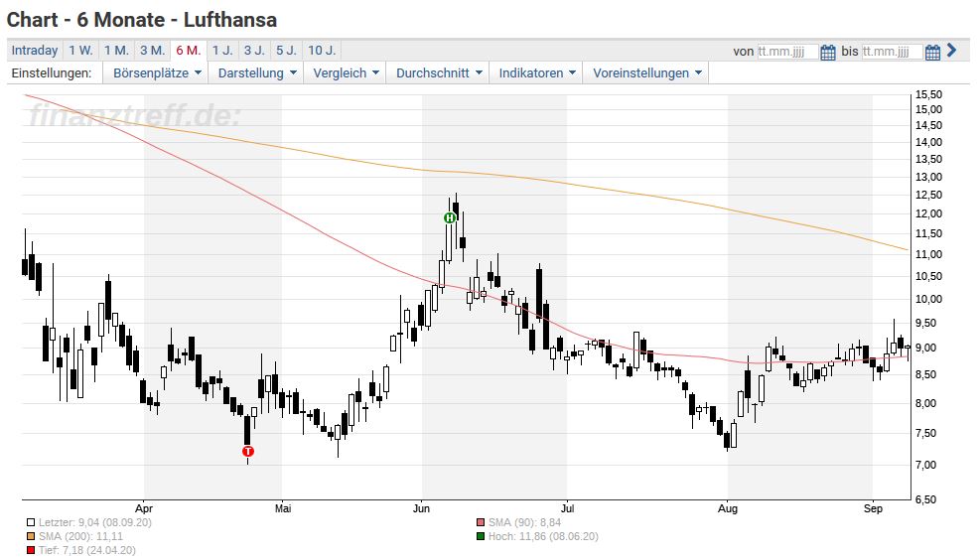The image size is (980, 560).
Task: Select the 1 M. time range tab
Action: (116, 51)
